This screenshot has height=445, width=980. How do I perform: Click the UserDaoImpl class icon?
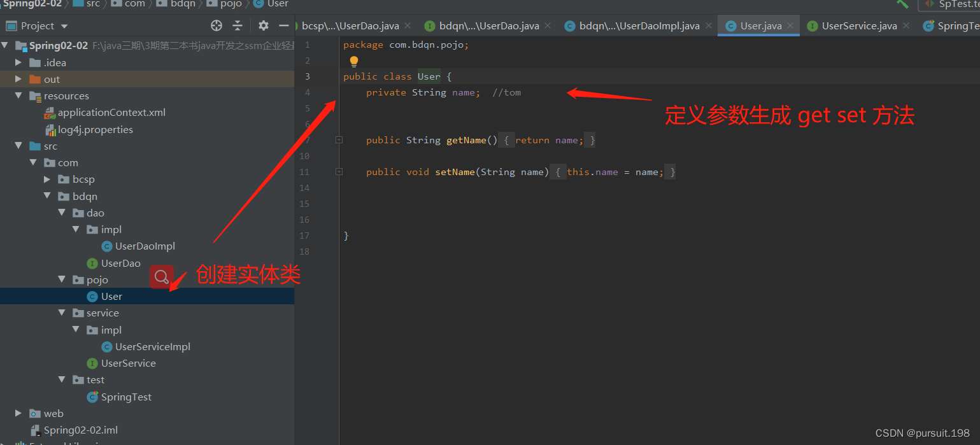point(107,246)
